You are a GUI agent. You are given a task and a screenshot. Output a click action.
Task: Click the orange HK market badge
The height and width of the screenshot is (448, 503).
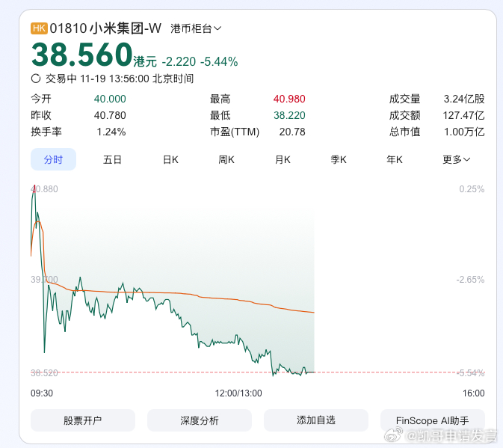[x=39, y=28]
